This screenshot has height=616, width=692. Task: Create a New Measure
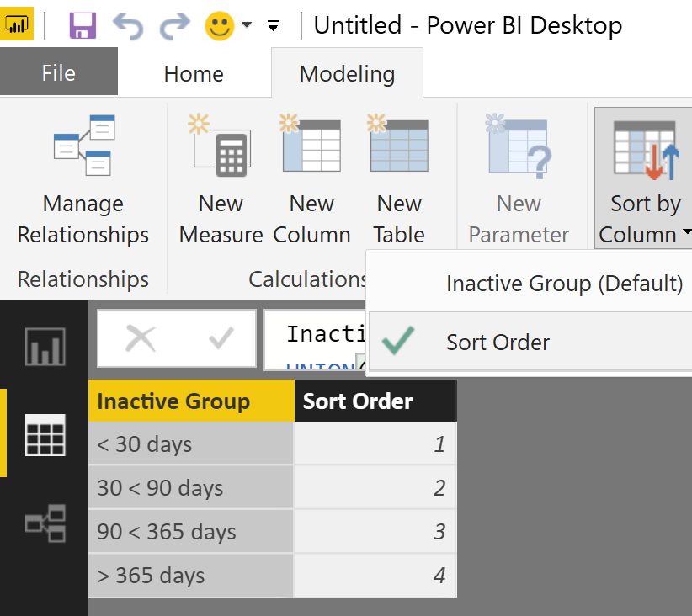(221, 179)
